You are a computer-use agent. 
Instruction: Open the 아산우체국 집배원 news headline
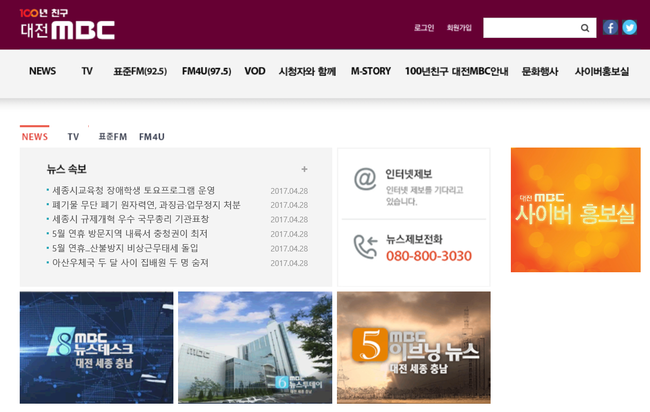tap(130, 262)
